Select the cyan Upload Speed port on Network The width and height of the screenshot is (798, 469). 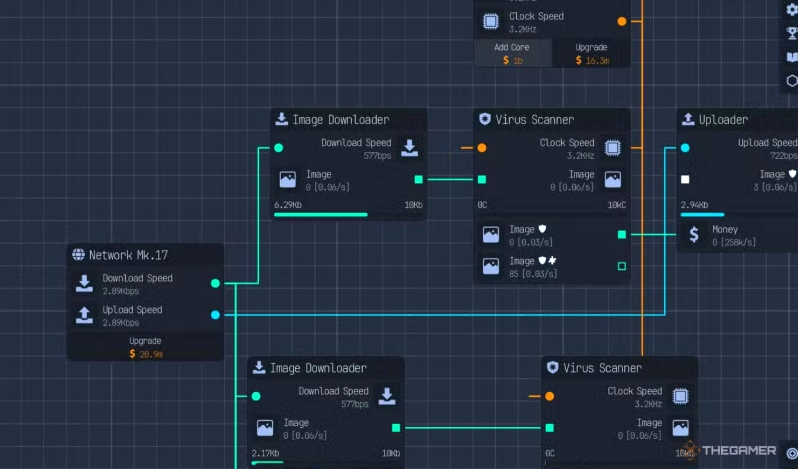coord(215,315)
